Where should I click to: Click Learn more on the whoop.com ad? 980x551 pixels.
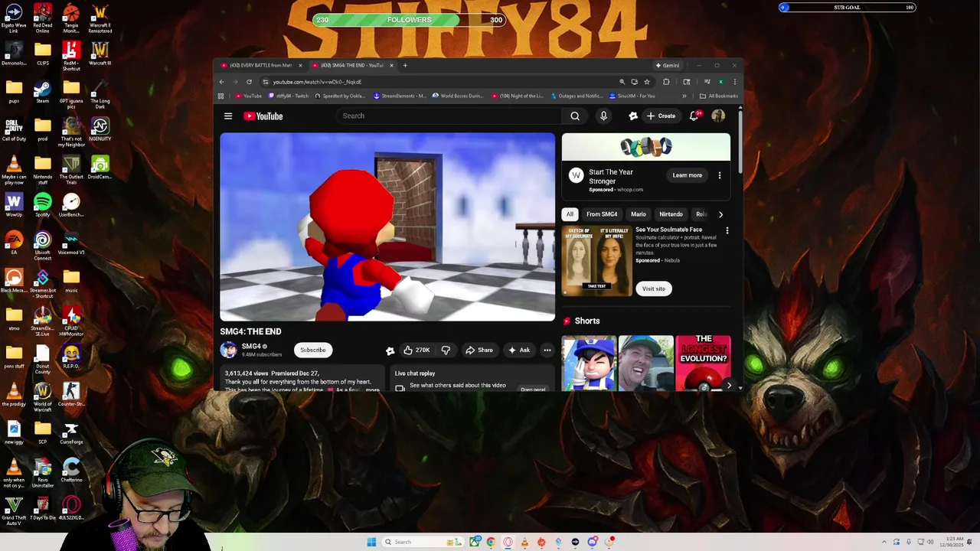pyautogui.click(x=688, y=175)
